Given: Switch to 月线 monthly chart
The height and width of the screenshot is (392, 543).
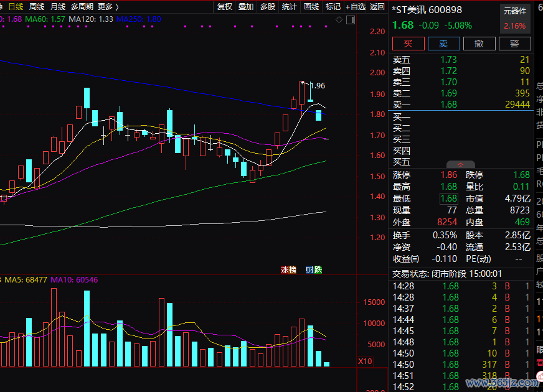Looking at the screenshot, I should (x=58, y=7).
